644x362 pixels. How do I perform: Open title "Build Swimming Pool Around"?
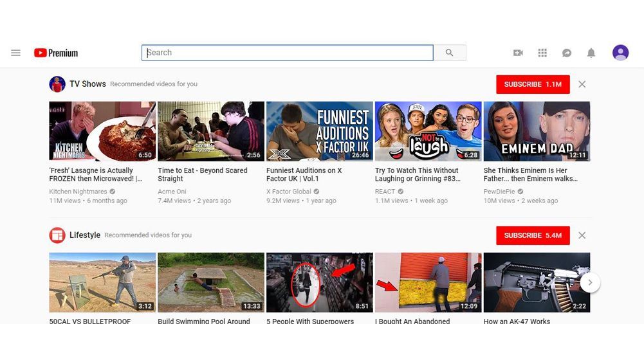[204, 321]
